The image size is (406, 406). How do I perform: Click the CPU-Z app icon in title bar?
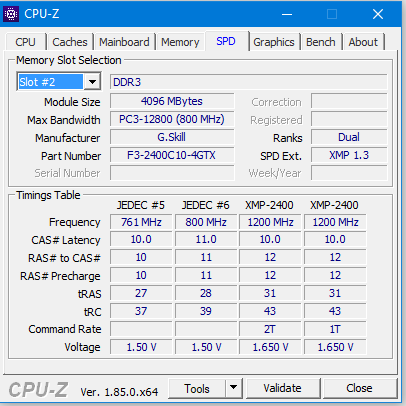click(11, 14)
